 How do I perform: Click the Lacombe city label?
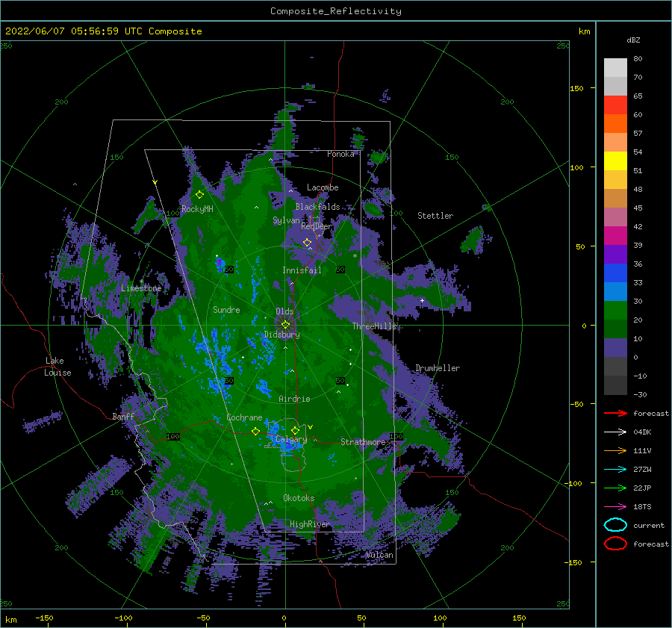pos(323,187)
